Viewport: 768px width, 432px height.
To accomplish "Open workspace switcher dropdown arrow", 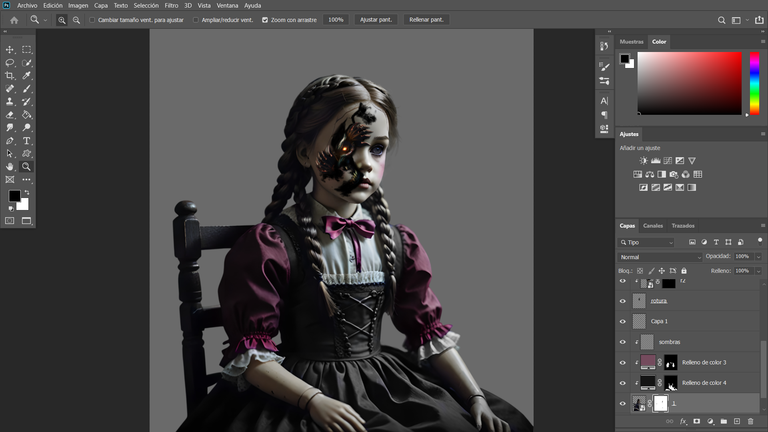I will click(x=747, y=20).
